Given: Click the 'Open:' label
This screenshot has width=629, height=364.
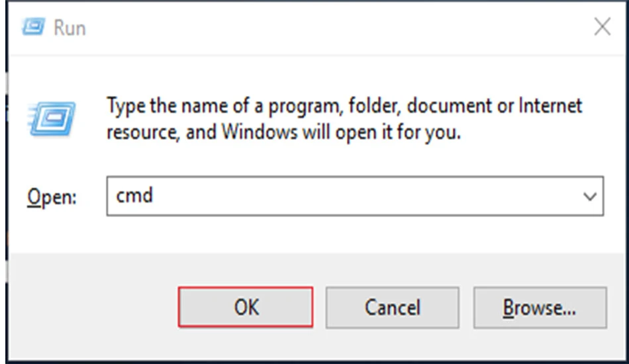Looking at the screenshot, I should click(x=52, y=197).
